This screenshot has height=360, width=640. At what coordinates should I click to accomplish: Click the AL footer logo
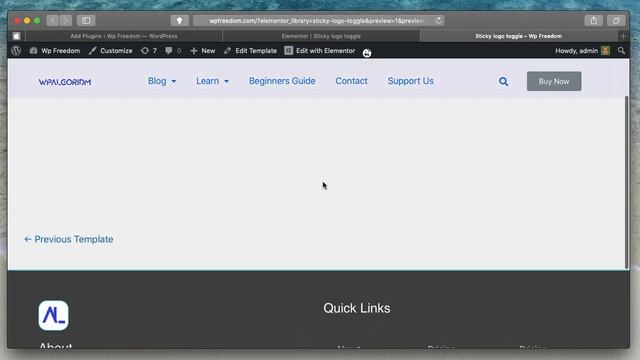click(x=53, y=316)
